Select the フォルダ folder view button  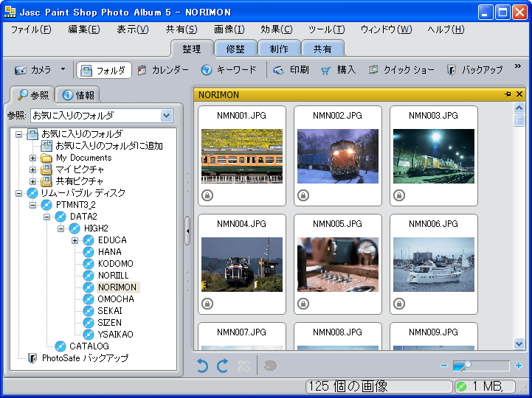tap(104, 71)
